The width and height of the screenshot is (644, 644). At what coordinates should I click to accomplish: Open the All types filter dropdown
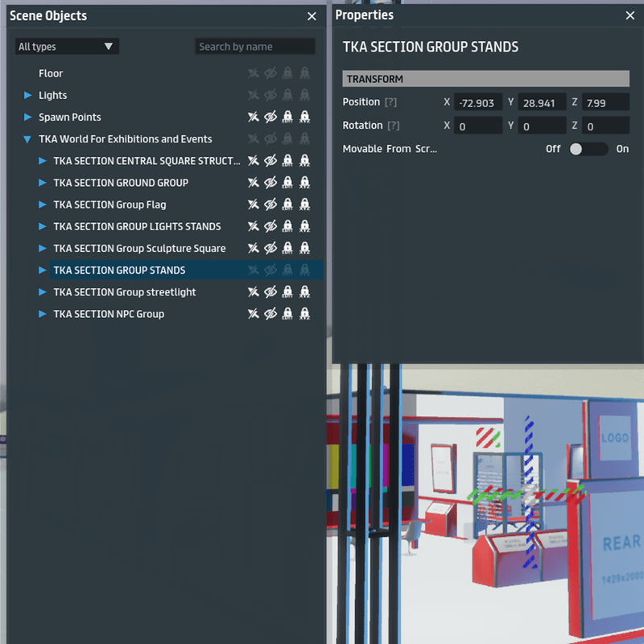click(67, 47)
